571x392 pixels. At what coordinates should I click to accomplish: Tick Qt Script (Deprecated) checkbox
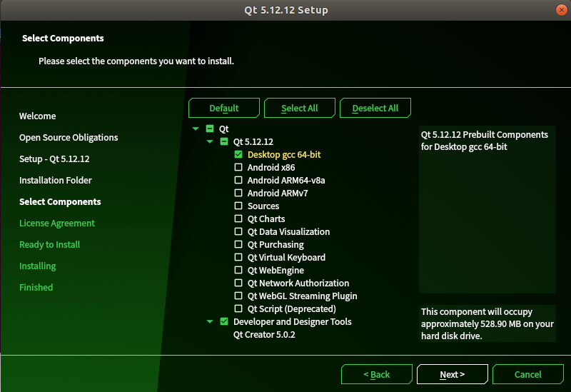click(x=238, y=308)
